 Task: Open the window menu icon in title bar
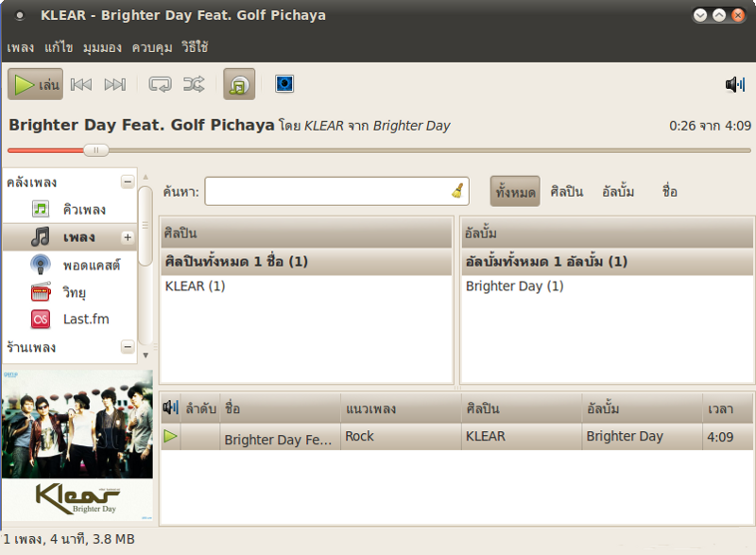tap(19, 15)
